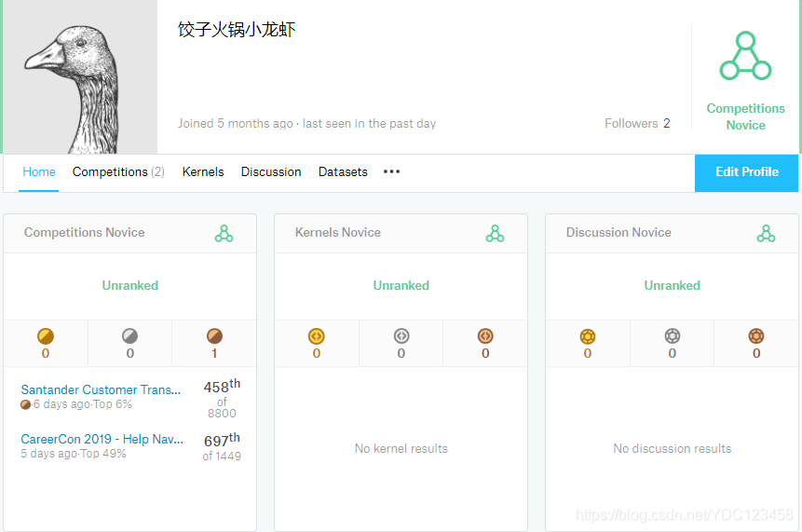The height and width of the screenshot is (532, 802).
Task: Click '5 days ago·Top 49%' text
Action: pos(74,454)
